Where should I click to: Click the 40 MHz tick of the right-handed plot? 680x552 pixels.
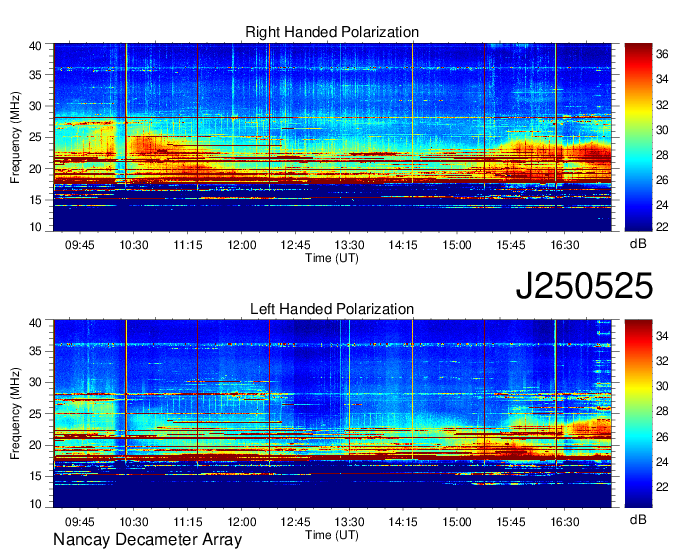pos(35,46)
